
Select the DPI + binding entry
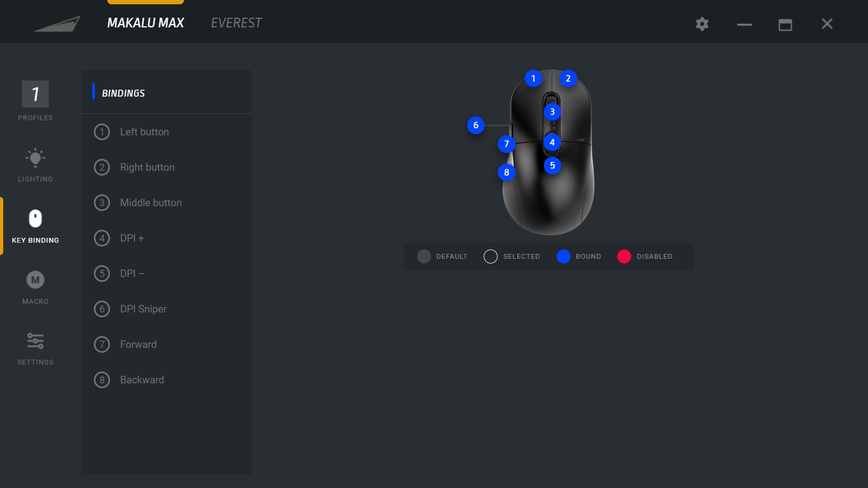pyautogui.click(x=167, y=238)
